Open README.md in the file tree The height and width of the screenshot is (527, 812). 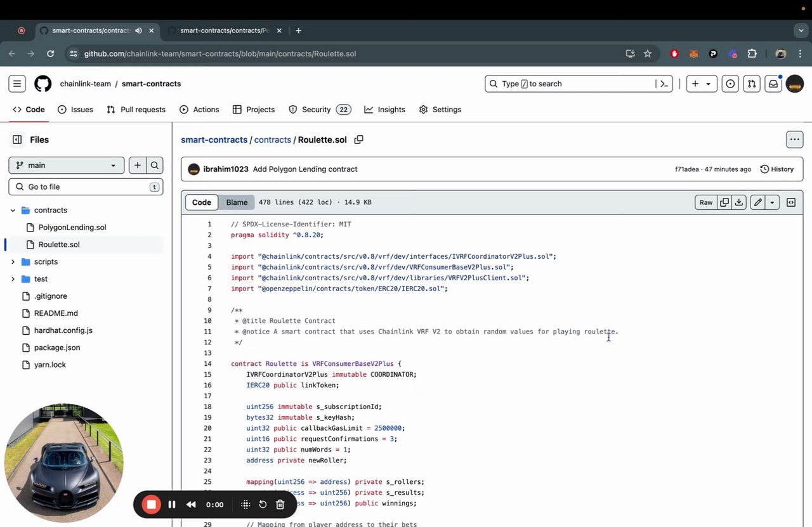56,313
